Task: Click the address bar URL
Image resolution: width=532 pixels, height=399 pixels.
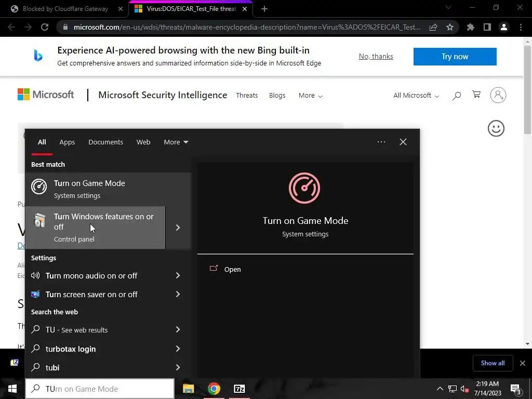Action: (247, 27)
